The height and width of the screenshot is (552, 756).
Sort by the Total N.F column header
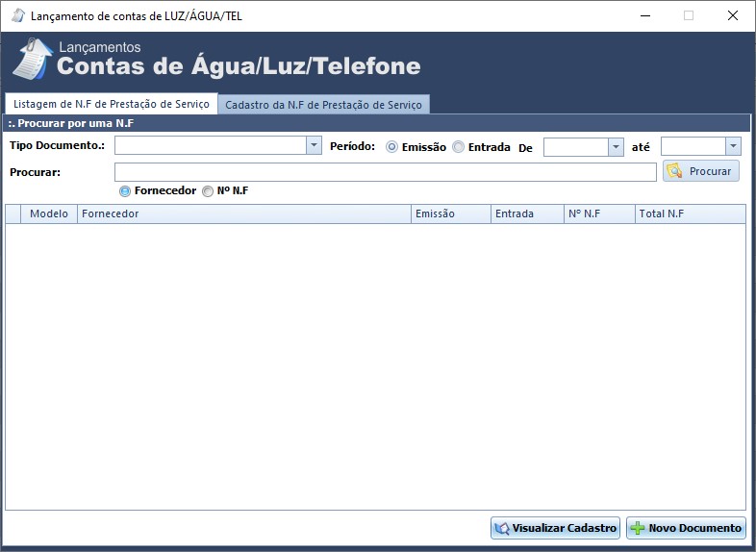(x=690, y=213)
